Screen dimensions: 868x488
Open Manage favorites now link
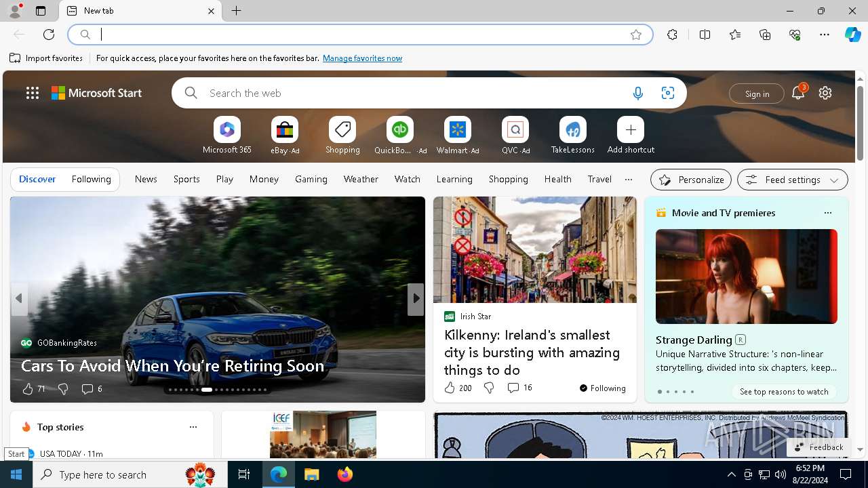point(362,58)
